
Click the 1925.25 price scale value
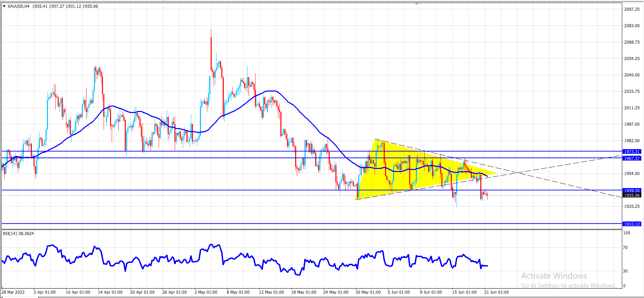(x=632, y=206)
